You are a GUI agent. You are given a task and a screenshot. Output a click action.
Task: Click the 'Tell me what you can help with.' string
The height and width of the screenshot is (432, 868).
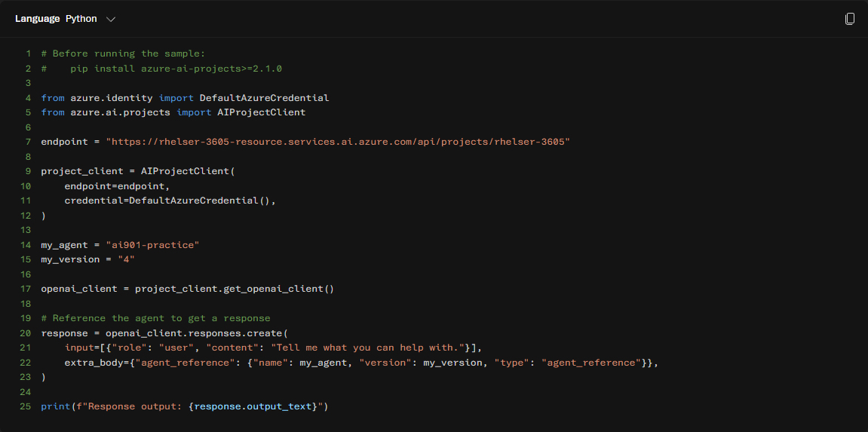click(x=367, y=348)
